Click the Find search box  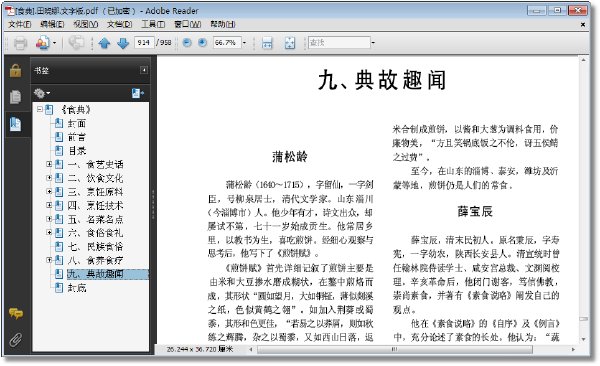(339, 42)
